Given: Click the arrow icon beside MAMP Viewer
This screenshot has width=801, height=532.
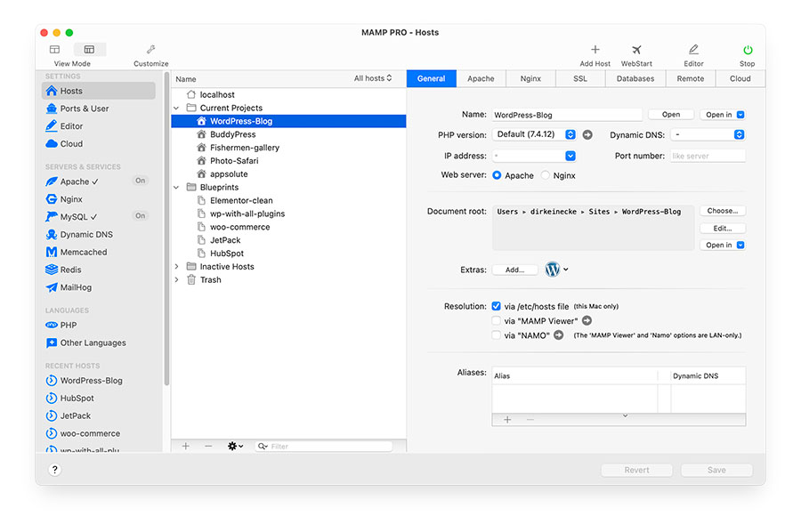Looking at the screenshot, I should point(587,320).
